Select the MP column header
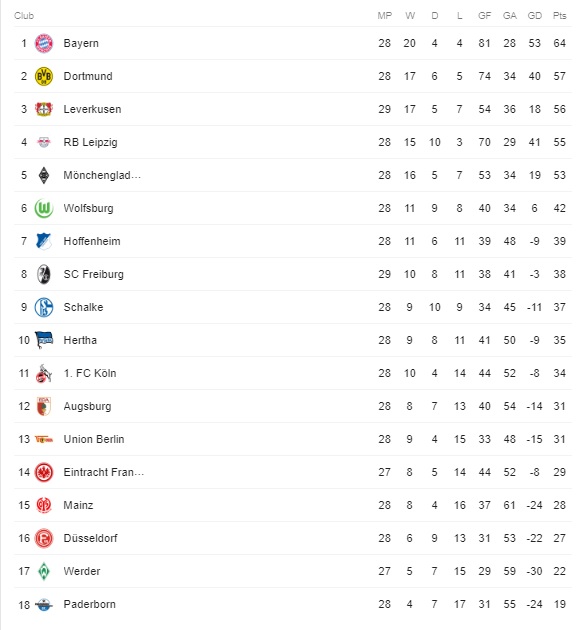The image size is (579, 630). 385,16
